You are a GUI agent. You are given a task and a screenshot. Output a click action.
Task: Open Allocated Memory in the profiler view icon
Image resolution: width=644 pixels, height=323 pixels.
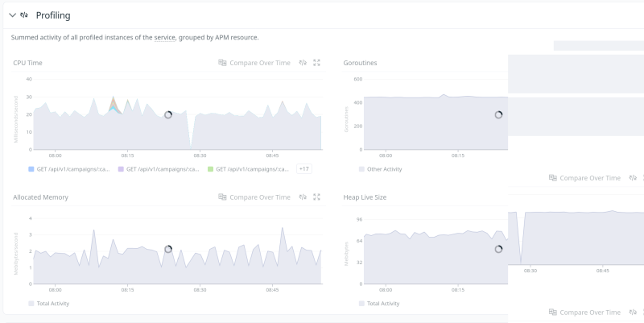tap(303, 197)
